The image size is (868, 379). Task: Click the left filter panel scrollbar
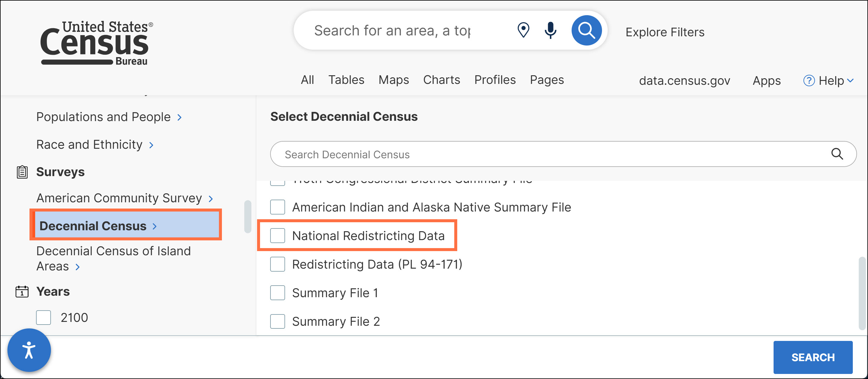tap(248, 217)
